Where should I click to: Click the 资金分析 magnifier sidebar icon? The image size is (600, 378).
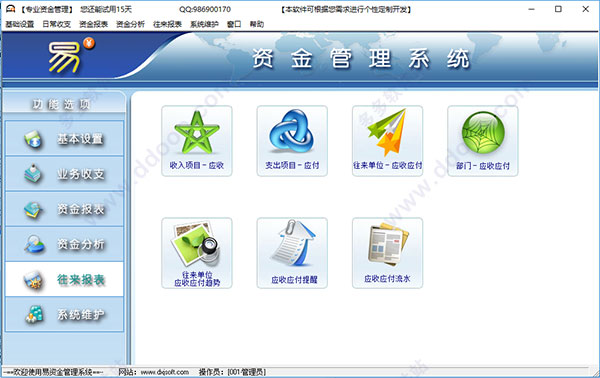tap(34, 244)
